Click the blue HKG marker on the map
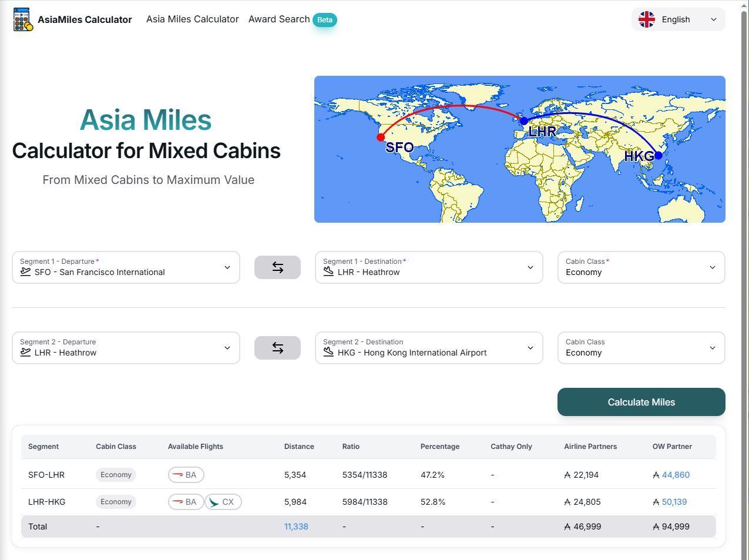This screenshot has width=749, height=560. (658, 155)
